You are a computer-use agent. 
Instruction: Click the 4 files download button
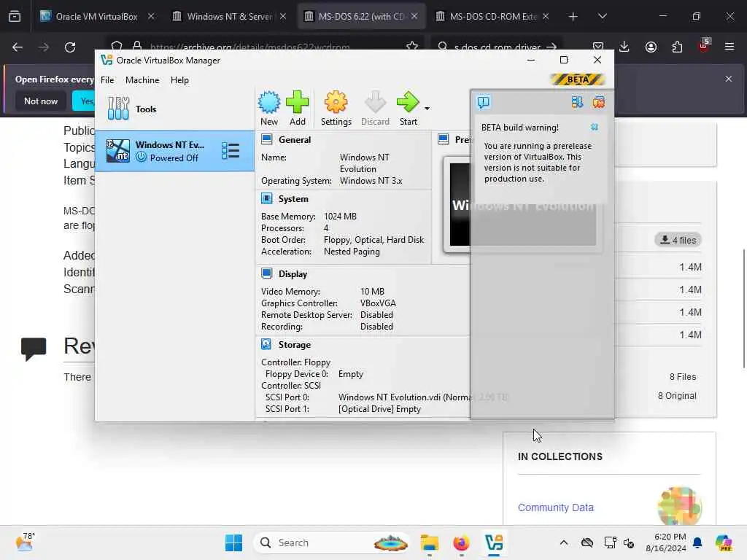point(678,240)
